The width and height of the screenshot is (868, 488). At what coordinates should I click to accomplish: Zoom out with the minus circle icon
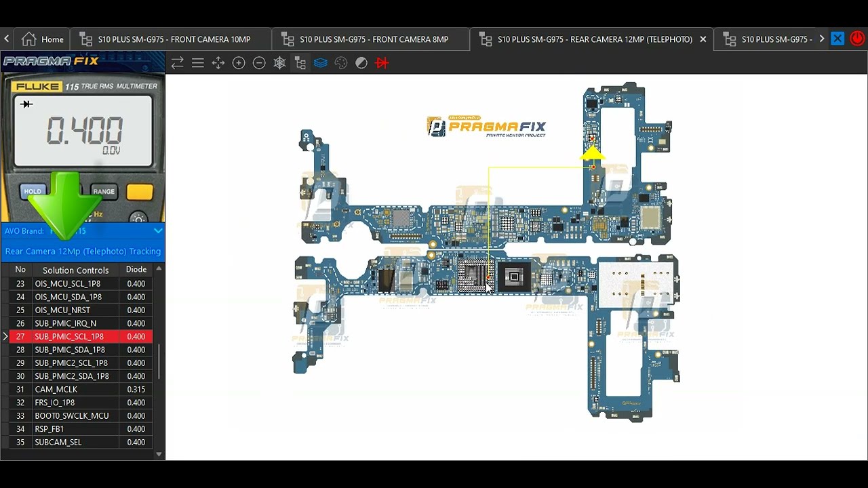[x=259, y=63]
